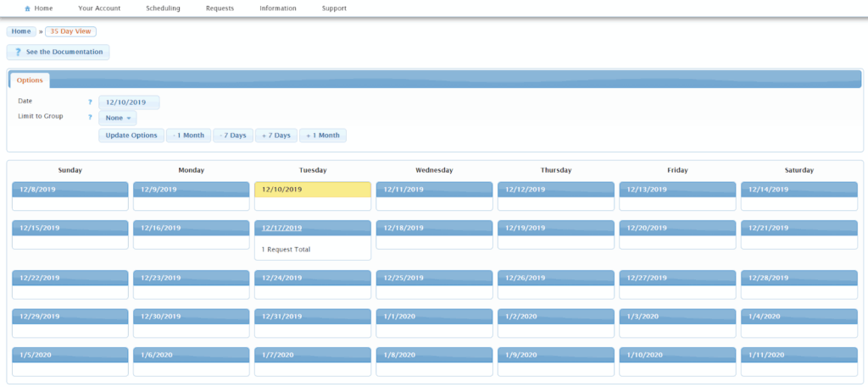This screenshot has height=387, width=868.
Task: Click the help icon beside Limit to Group
Action: 90,117
